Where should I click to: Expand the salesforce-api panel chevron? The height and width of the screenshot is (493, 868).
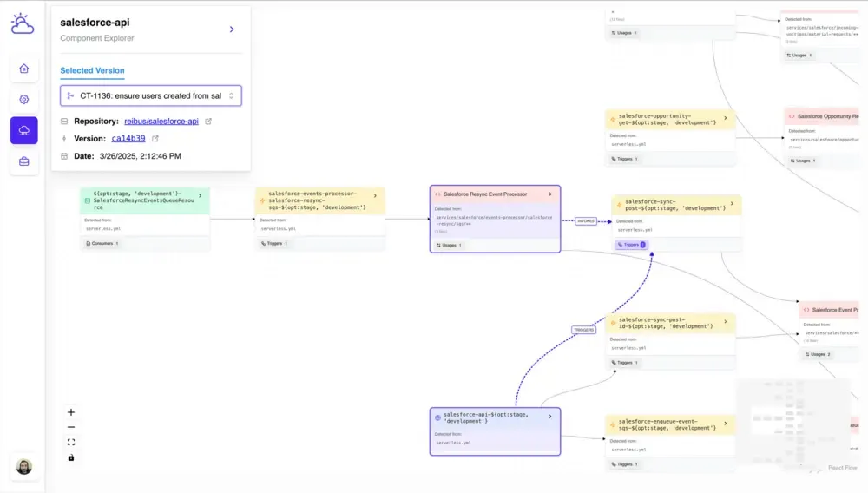(232, 30)
